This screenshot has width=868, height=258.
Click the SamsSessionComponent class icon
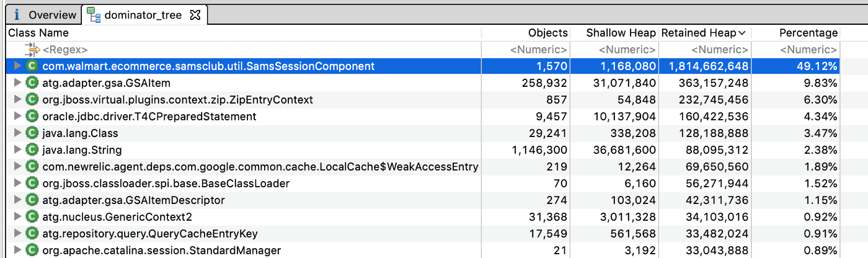tap(32, 66)
